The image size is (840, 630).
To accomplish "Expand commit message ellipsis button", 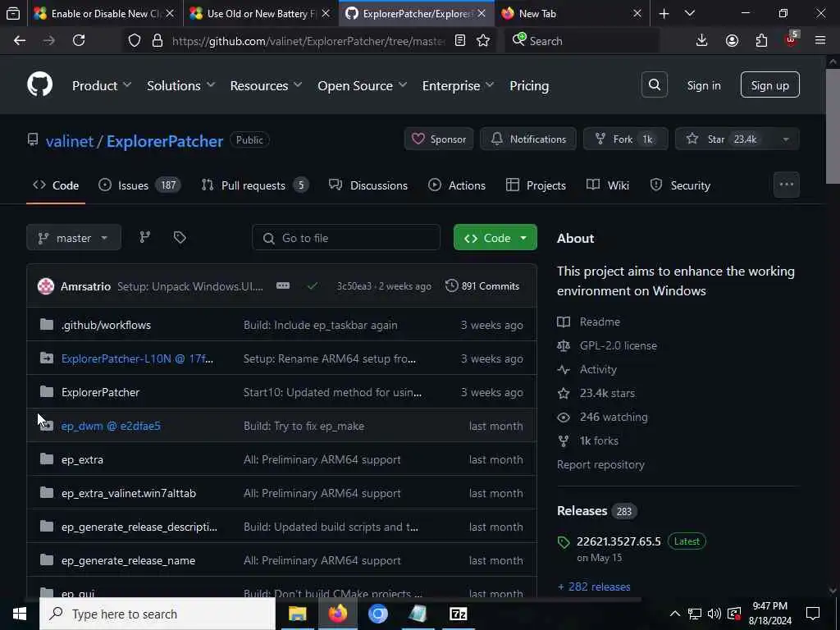I will [283, 286].
